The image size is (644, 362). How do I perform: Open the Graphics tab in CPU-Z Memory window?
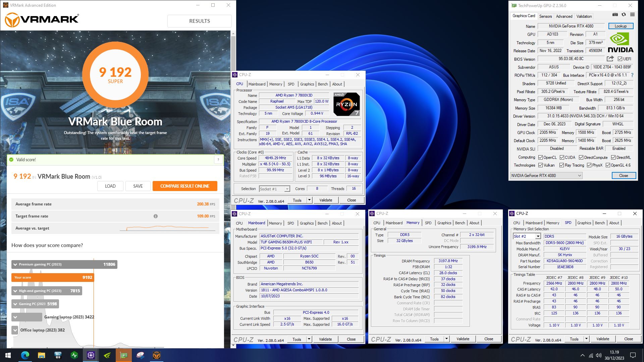point(444,223)
